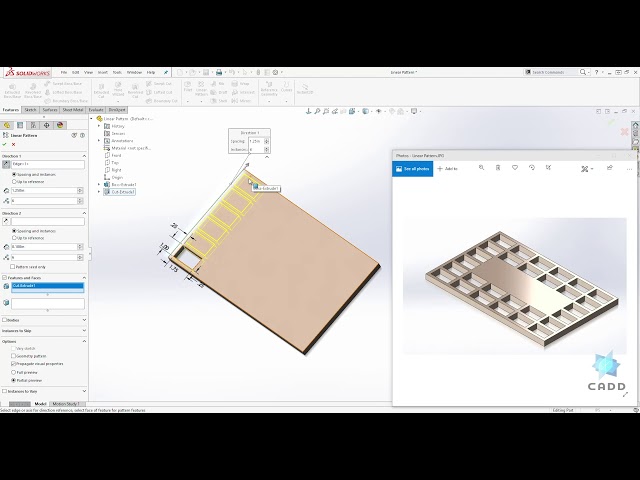Select the Partial preview radio button

[x=14, y=380]
